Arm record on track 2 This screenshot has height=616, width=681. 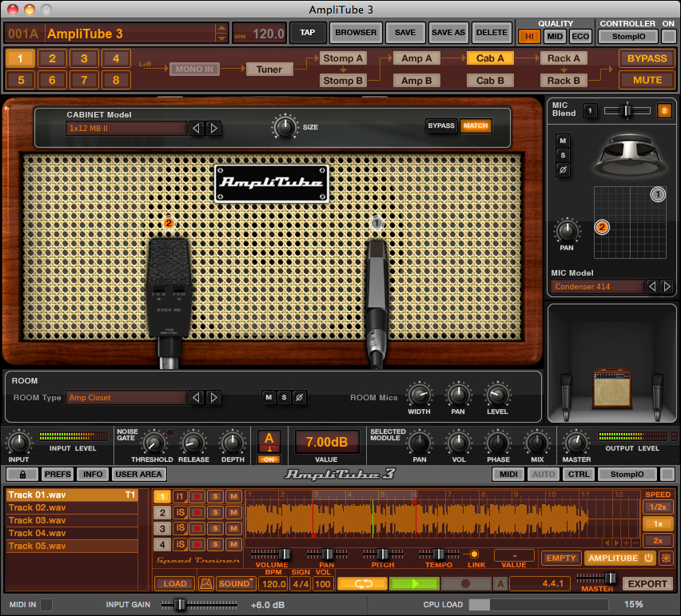[197, 513]
